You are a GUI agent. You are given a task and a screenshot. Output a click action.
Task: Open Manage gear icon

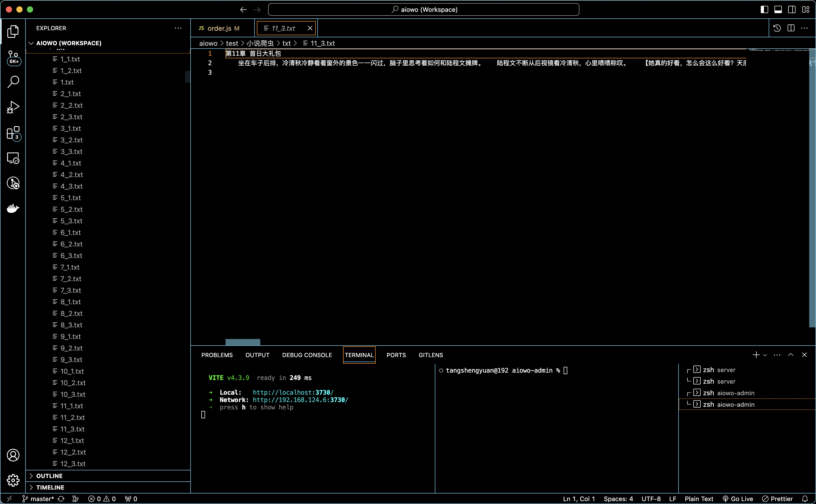pos(13,480)
